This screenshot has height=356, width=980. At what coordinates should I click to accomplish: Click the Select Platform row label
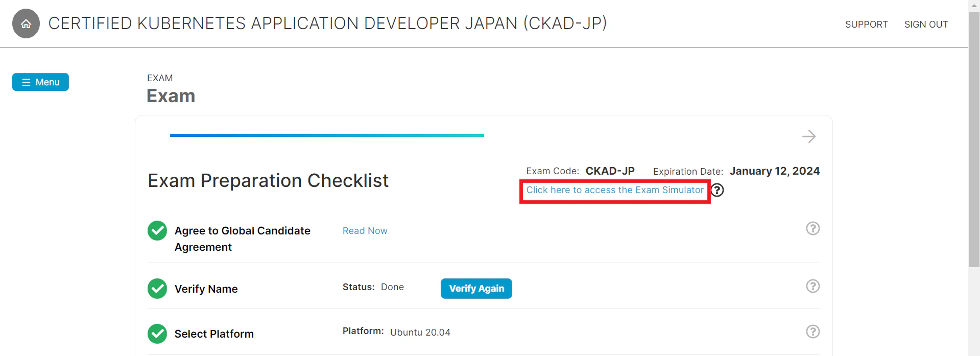(214, 334)
